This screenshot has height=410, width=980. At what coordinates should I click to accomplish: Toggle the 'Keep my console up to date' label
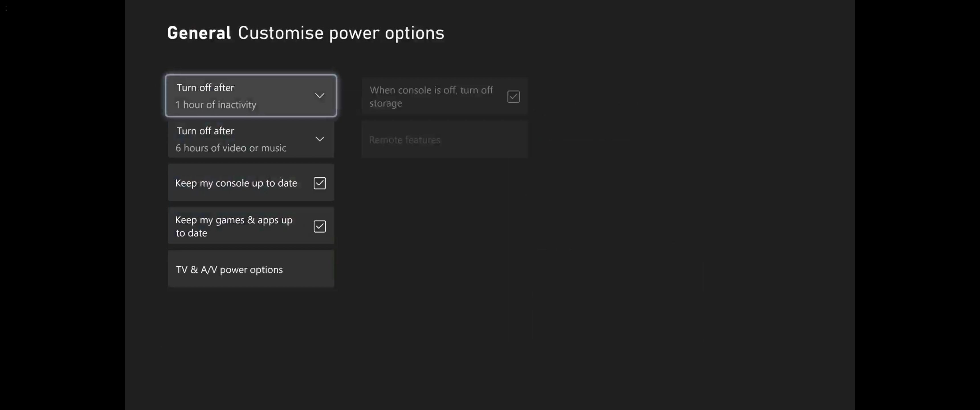(x=236, y=183)
